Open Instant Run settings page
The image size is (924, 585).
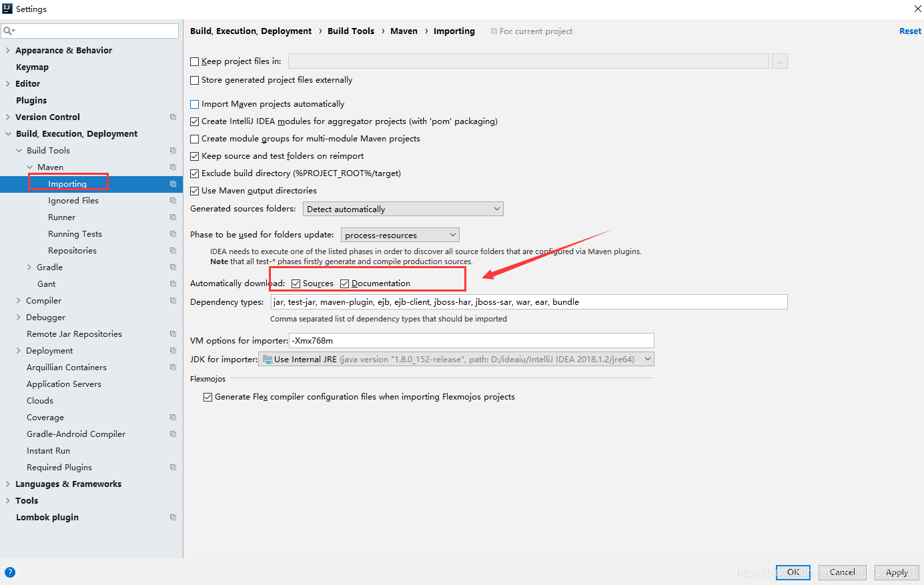[48, 450]
